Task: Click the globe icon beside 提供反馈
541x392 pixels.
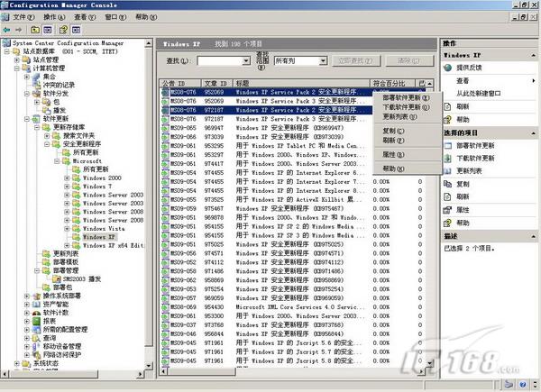Action: coord(448,68)
